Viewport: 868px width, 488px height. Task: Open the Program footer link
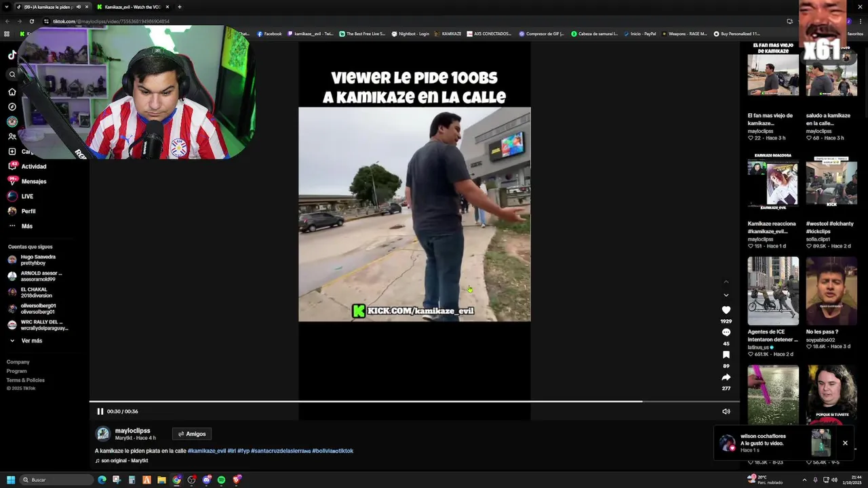point(17,371)
